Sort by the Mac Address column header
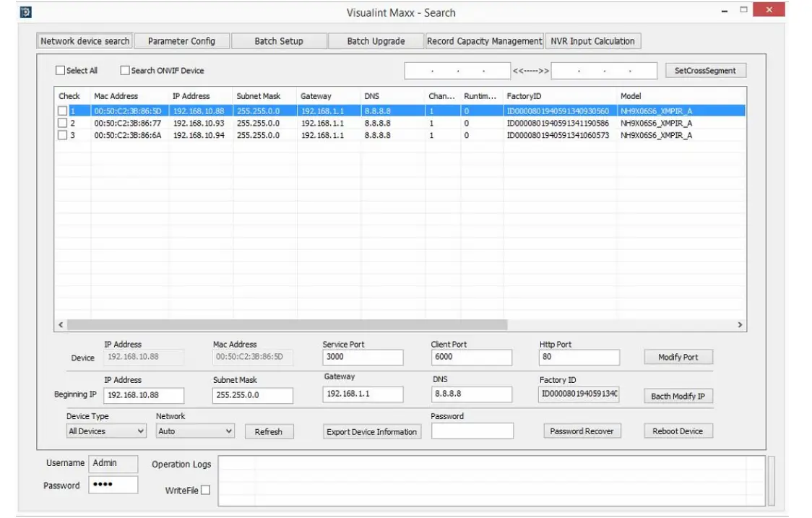Viewport: 812px width, 518px height. click(116, 96)
